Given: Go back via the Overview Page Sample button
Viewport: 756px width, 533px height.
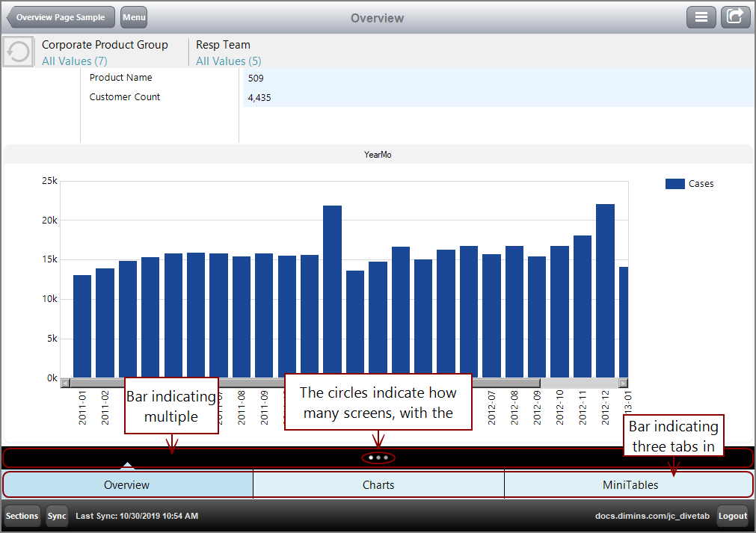Looking at the screenshot, I should tap(60, 16).
